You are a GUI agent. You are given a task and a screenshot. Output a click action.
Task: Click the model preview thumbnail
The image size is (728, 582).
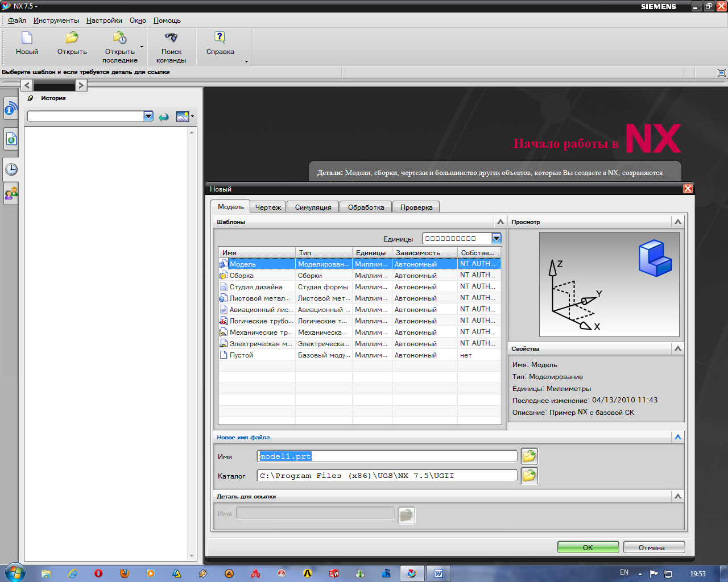pos(609,284)
